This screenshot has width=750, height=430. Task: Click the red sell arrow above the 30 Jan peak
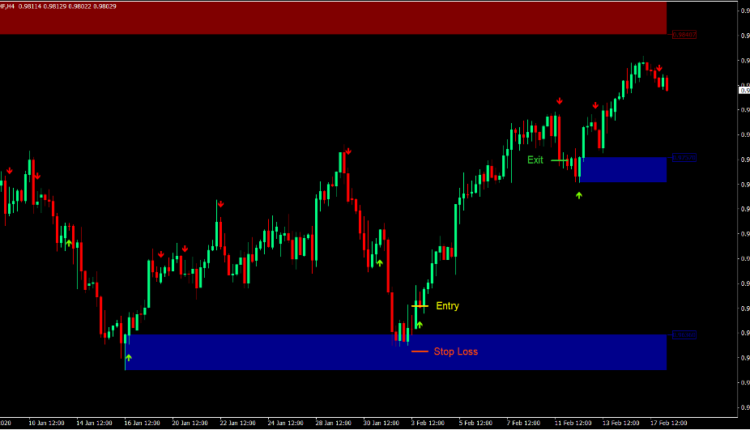348,151
